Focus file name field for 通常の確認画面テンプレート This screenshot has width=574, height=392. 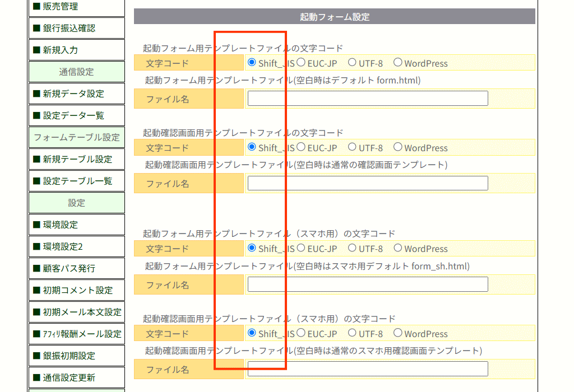pos(368,183)
